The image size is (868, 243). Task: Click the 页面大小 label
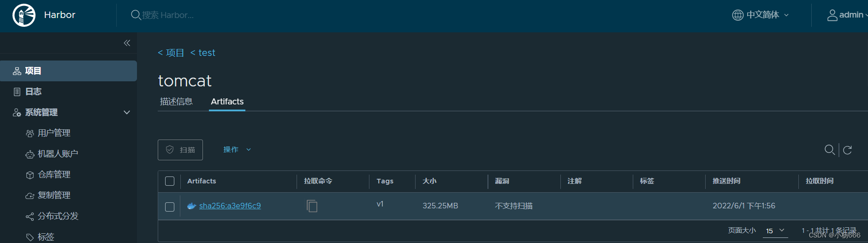[742, 231]
